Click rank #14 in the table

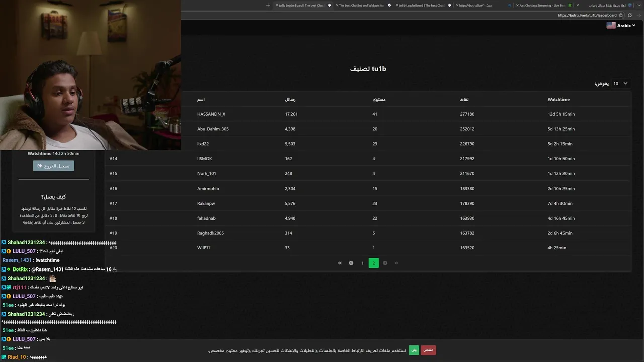point(113,159)
